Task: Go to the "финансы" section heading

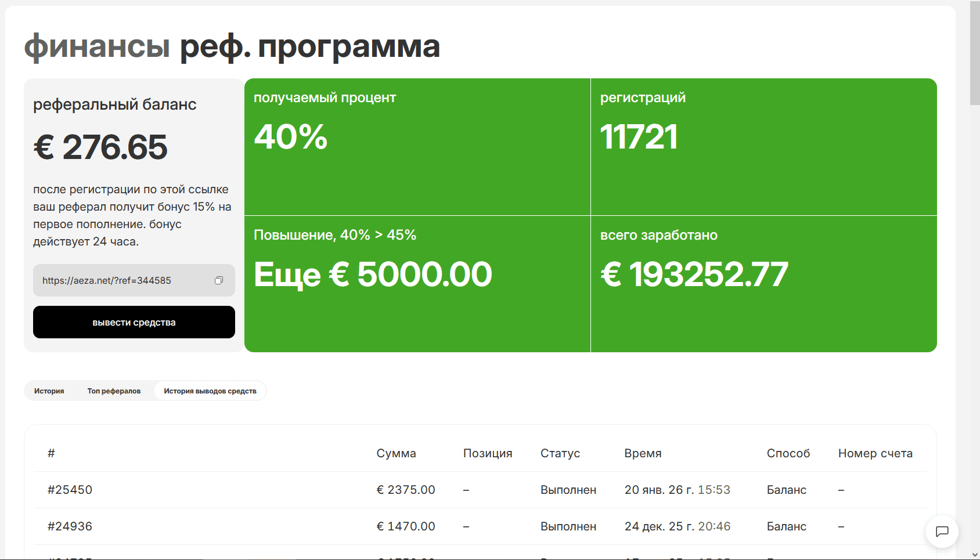Action: [97, 46]
